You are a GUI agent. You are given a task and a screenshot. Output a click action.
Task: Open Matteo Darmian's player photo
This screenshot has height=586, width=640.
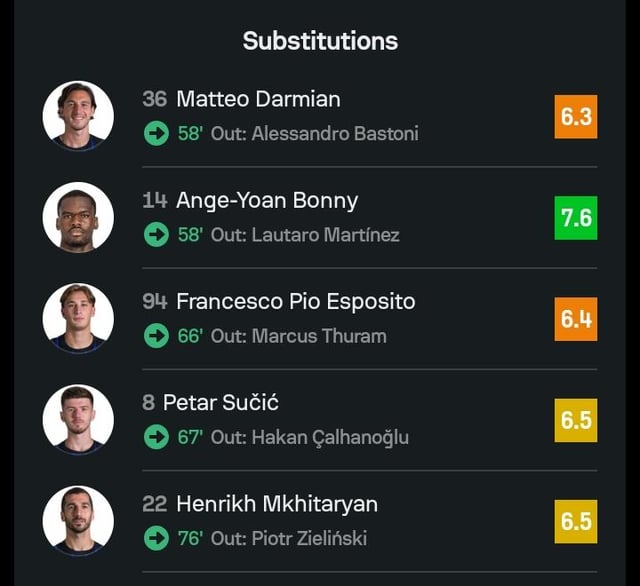tap(78, 116)
